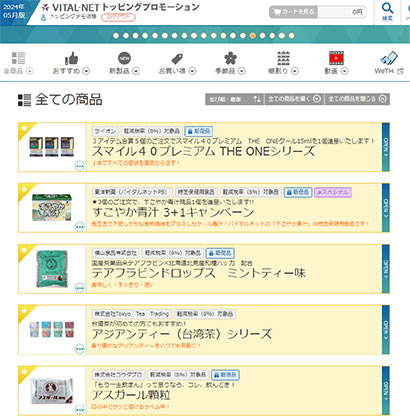Viewport: 410px width, 420px height.
Task: Click the ログアウト button
Action: [119, 17]
